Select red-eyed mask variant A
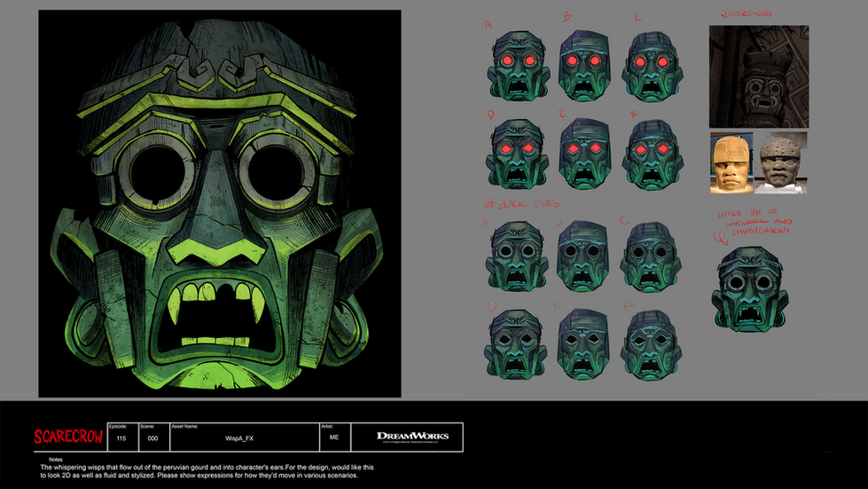The image size is (868, 489). pos(514,67)
